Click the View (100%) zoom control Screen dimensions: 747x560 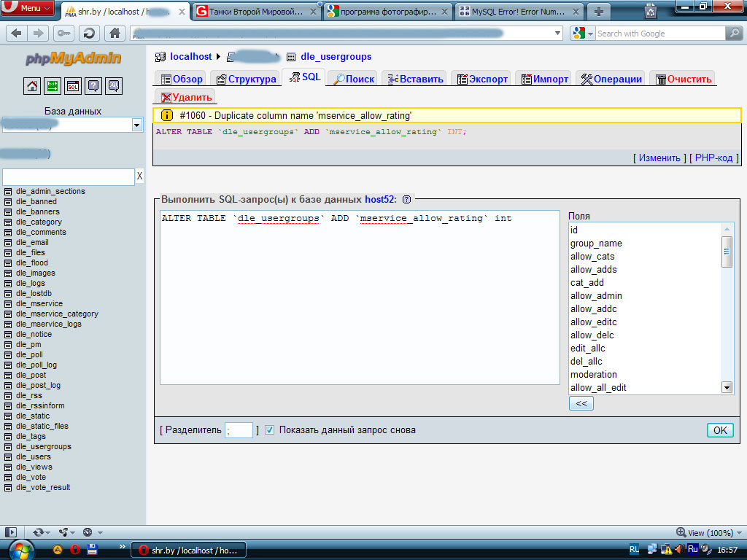(705, 533)
